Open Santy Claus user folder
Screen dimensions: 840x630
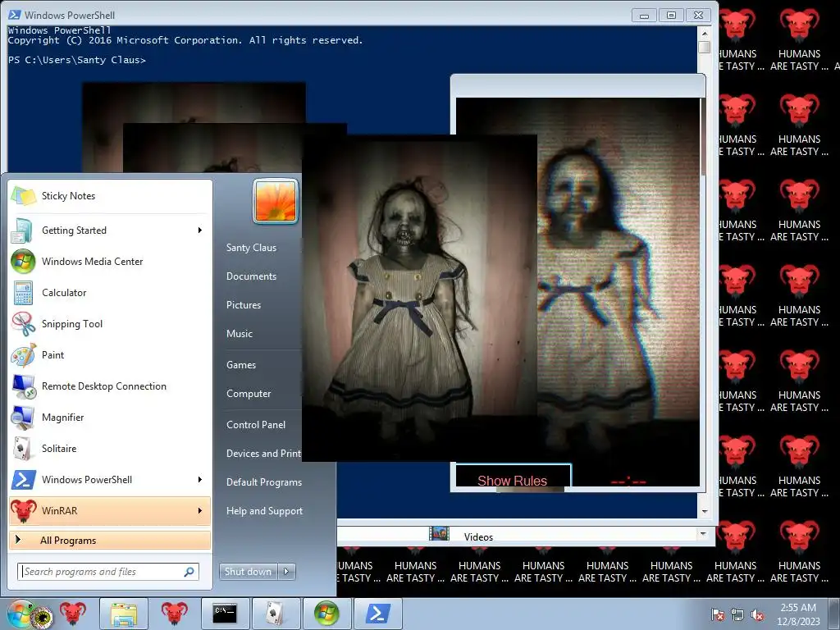pyautogui.click(x=251, y=248)
